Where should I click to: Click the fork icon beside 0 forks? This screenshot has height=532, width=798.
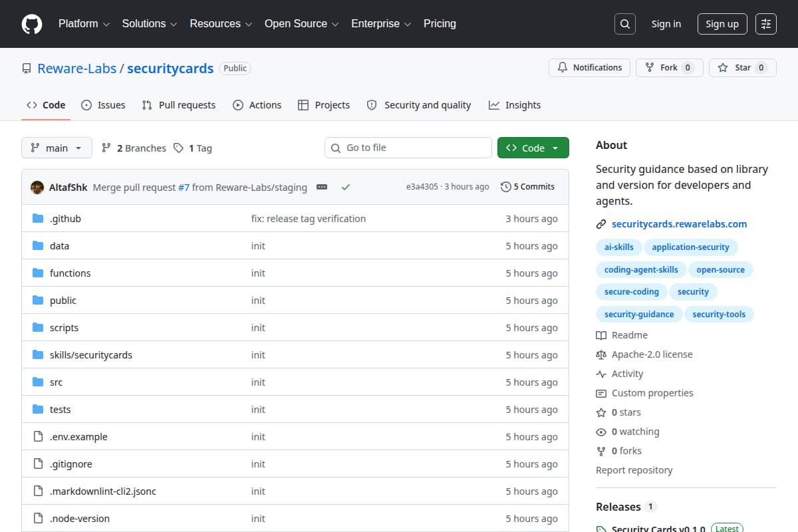point(601,451)
